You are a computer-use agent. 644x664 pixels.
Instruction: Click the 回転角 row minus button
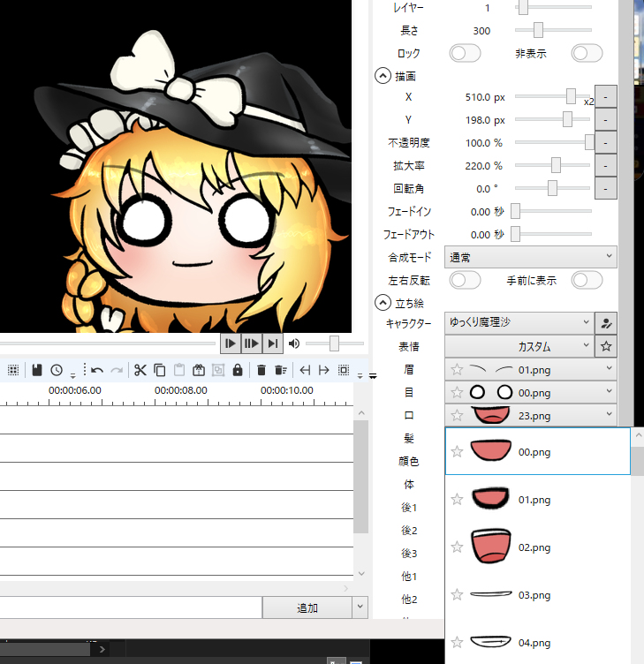click(x=605, y=188)
